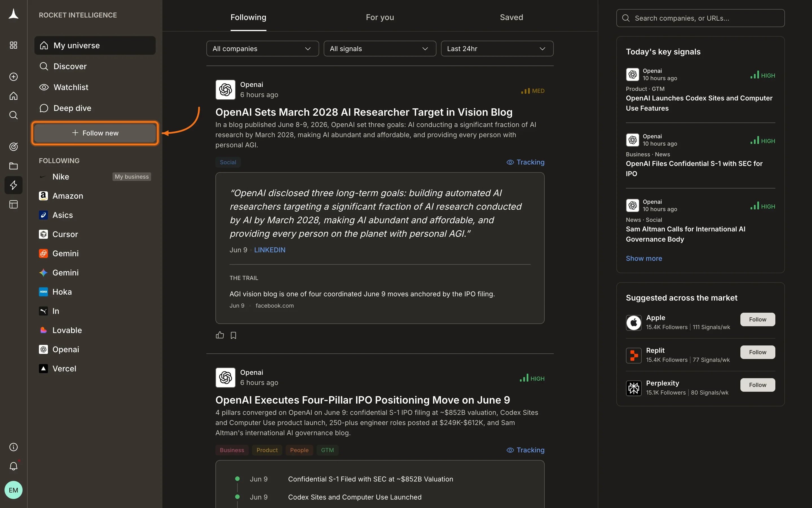The height and width of the screenshot is (508, 812).
Task: Open Watchlist in sidebar
Action: click(95, 87)
